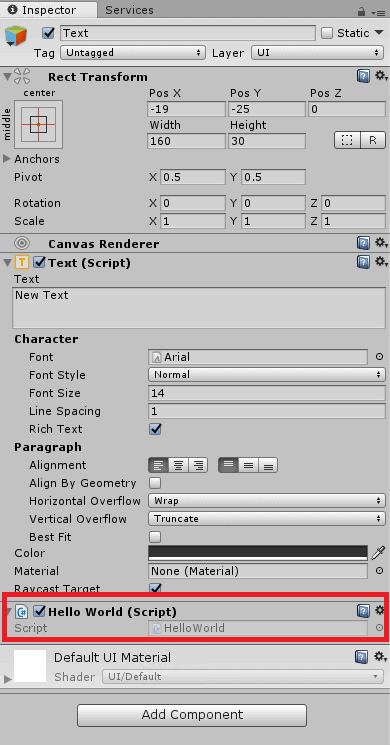The image size is (390, 745).
Task: Open the Material object picker circle
Action: click(x=379, y=571)
